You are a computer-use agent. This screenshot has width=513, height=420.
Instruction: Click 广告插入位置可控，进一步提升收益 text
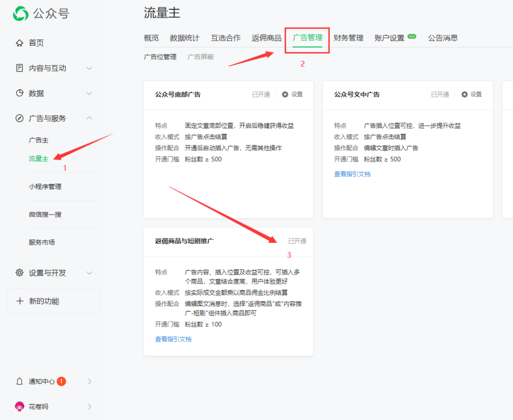point(412,126)
